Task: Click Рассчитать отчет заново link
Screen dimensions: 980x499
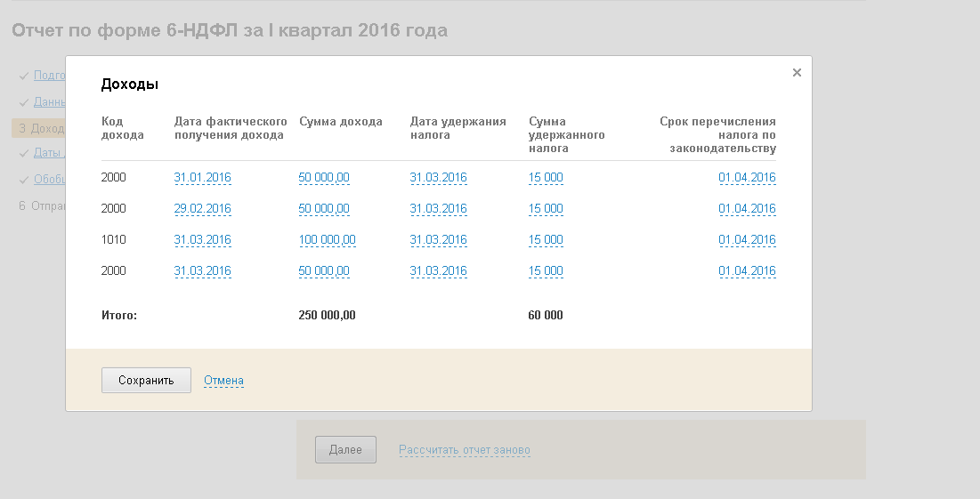Action: [x=464, y=450]
